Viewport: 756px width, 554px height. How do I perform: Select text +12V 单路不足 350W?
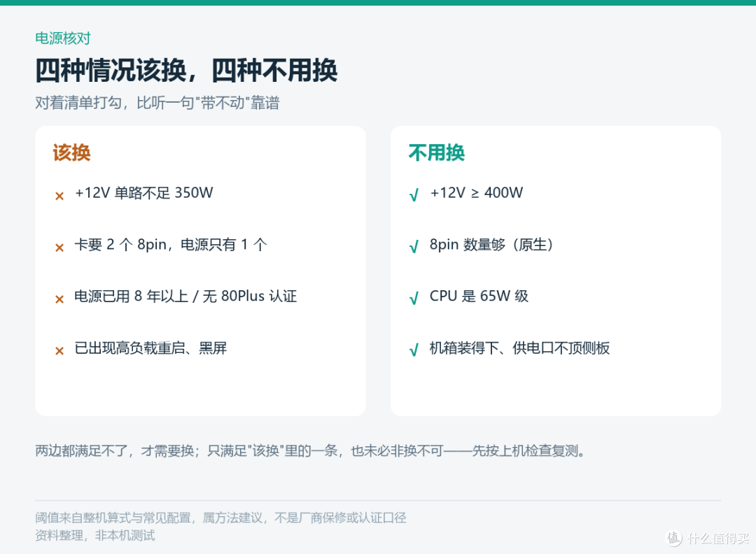point(143,192)
